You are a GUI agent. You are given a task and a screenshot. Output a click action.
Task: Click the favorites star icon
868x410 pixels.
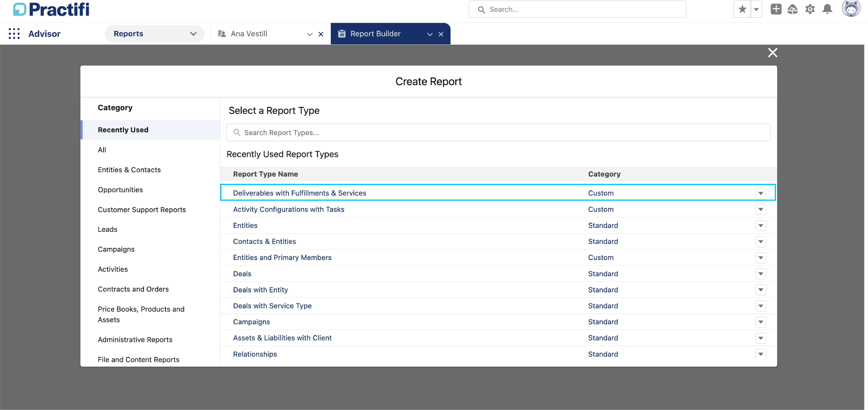coord(742,9)
